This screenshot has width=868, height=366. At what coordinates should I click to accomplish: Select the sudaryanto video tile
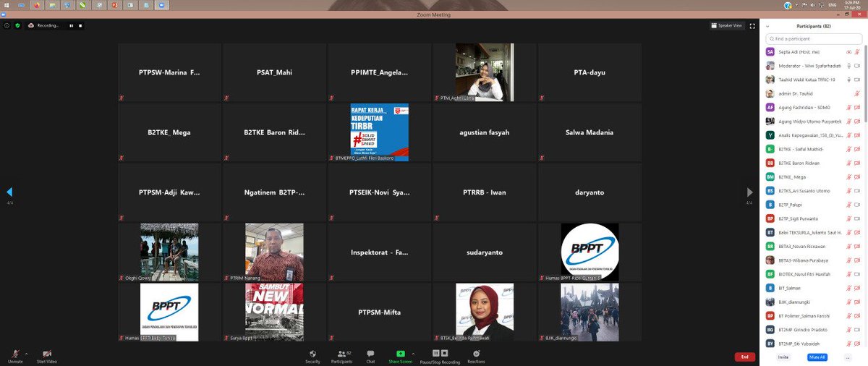point(485,252)
